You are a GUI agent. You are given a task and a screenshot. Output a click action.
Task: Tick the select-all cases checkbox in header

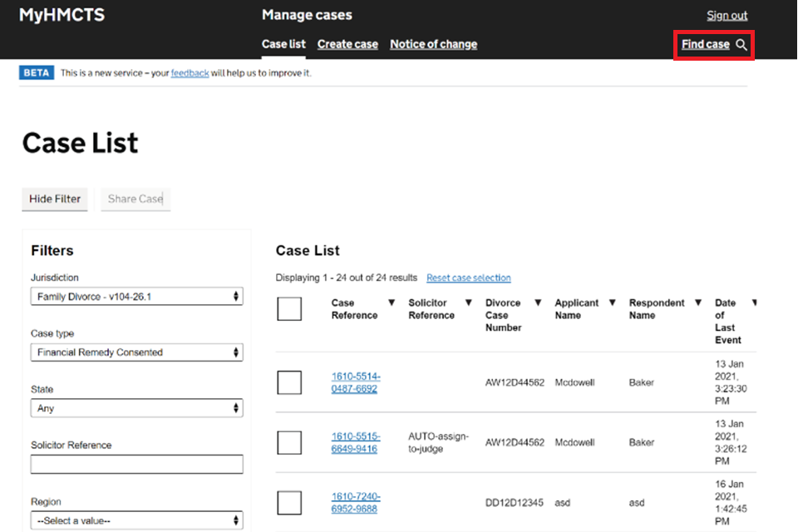[289, 309]
